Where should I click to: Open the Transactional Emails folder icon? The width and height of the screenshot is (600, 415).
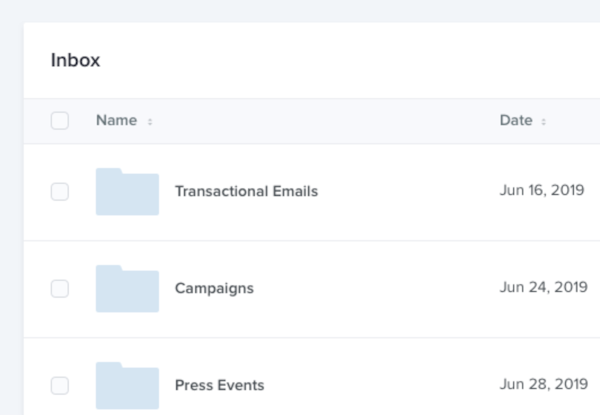coord(127,192)
